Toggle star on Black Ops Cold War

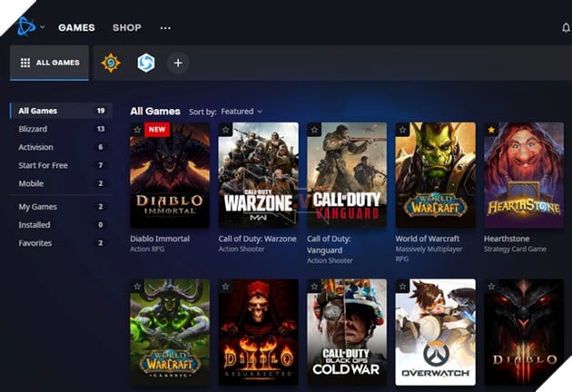pos(314,287)
